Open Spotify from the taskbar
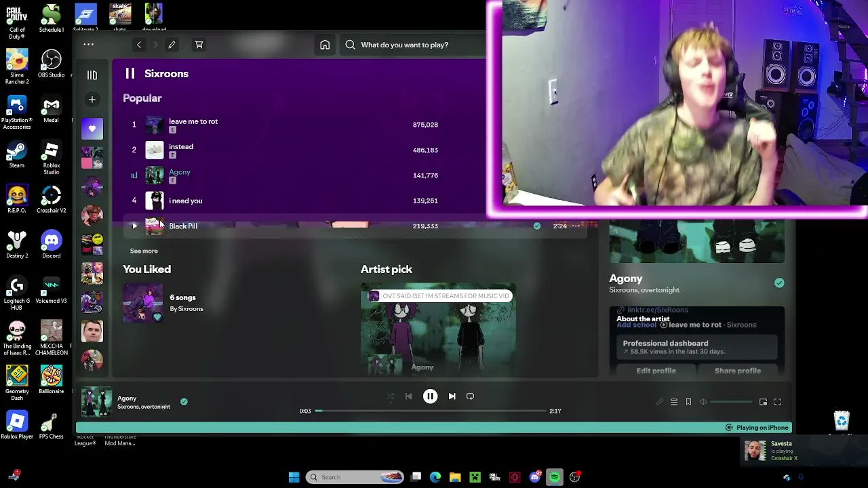This screenshot has width=868, height=488. [x=555, y=477]
